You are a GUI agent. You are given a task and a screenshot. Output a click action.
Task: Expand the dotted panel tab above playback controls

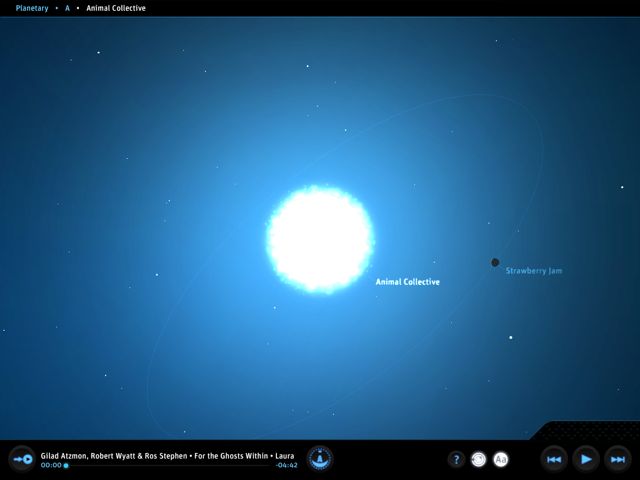588,431
